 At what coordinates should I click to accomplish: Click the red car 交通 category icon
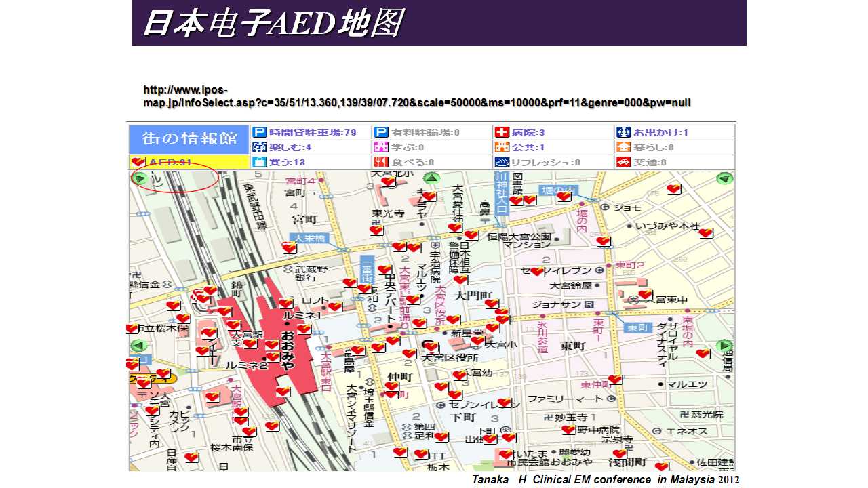tap(623, 162)
